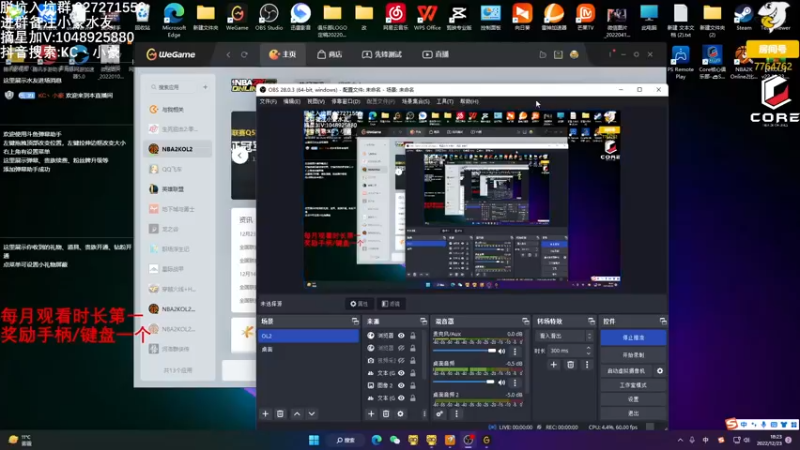Toggle visibility of the Image 2 source
The image size is (800, 450).
point(402,386)
